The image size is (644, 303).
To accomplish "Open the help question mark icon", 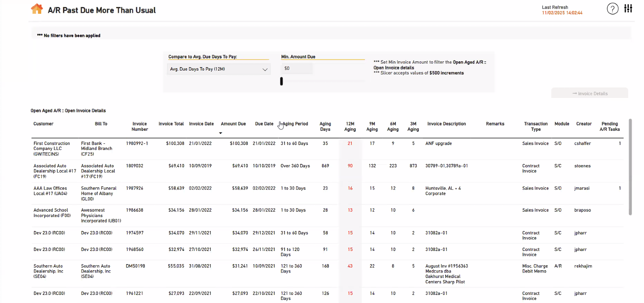I will point(612,8).
